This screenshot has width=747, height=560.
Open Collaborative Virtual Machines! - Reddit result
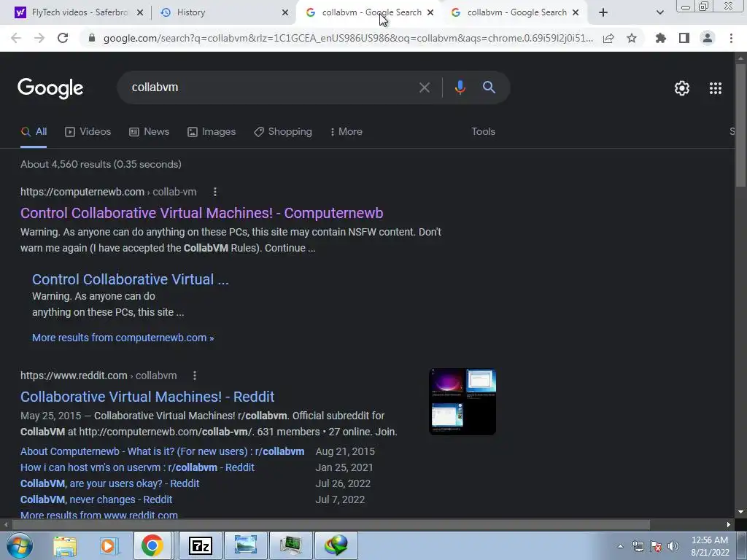[x=147, y=397]
